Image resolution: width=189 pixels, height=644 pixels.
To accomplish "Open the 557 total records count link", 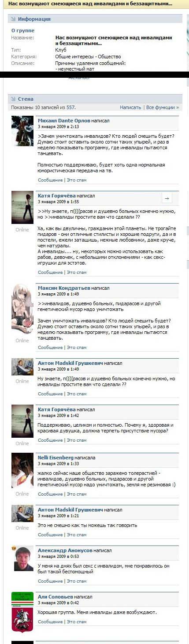I will pos(70,107).
